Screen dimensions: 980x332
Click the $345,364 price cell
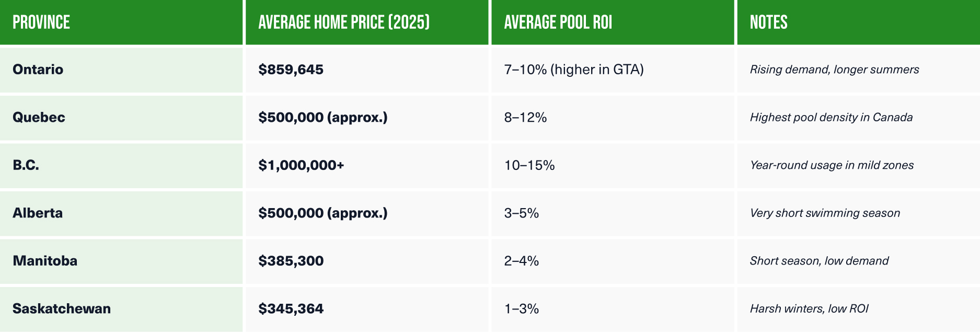(x=291, y=308)
